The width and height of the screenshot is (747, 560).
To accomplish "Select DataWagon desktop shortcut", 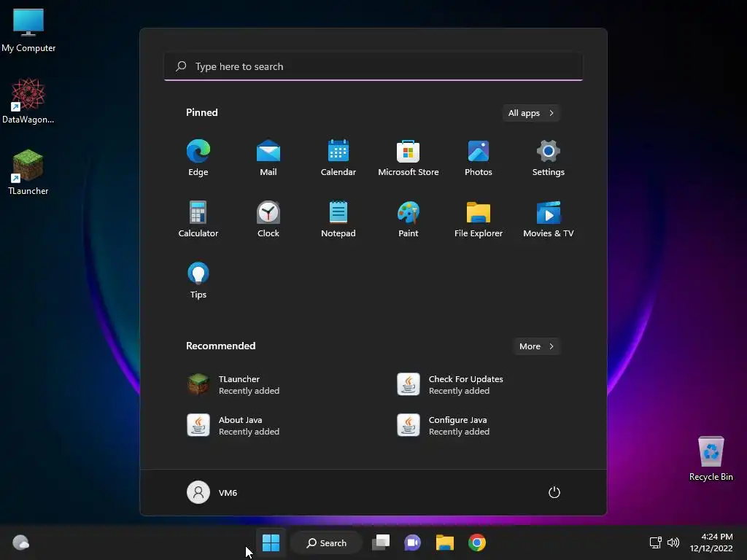I will pos(28,101).
